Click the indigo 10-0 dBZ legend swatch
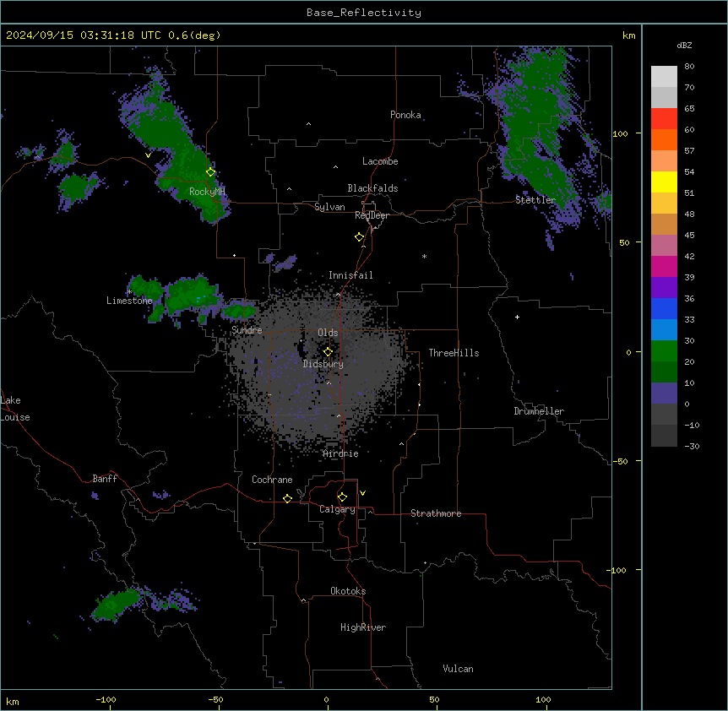The height and width of the screenshot is (711, 728). pos(664,393)
